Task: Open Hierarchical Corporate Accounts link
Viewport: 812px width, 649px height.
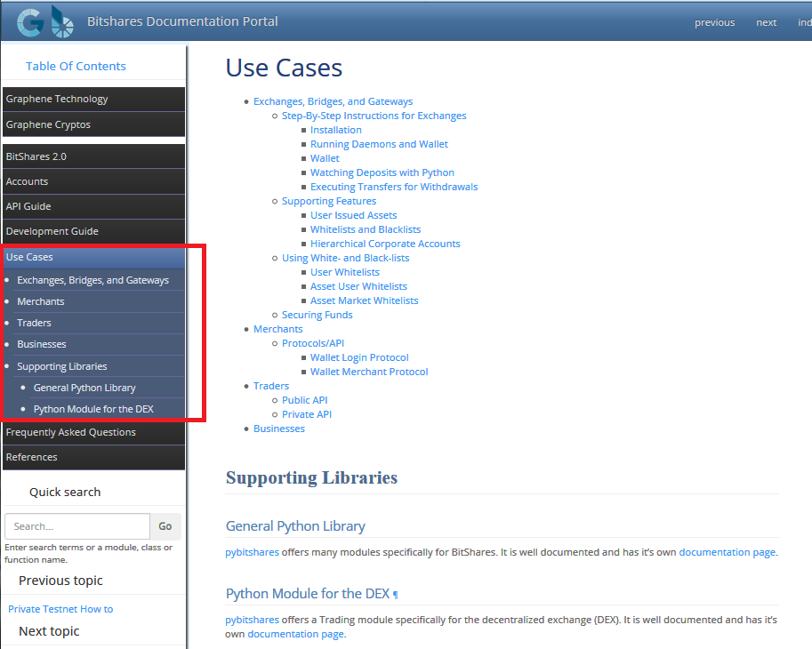Action: (x=385, y=244)
